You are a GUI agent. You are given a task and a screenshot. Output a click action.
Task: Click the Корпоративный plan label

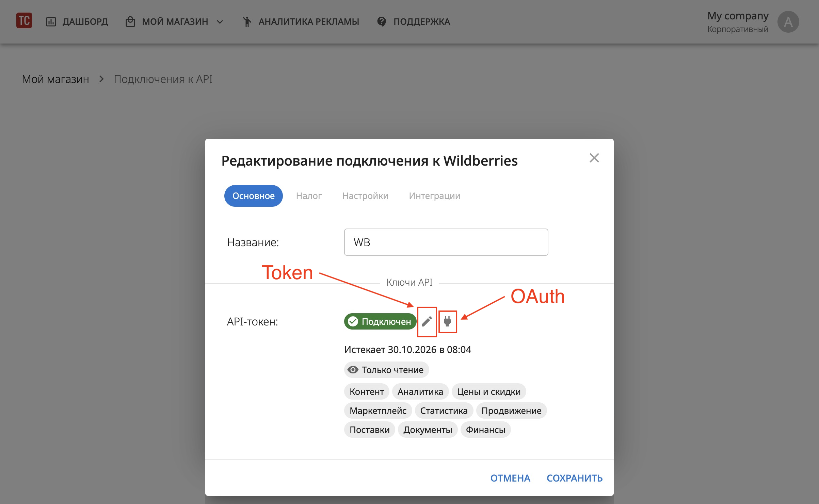point(738,29)
